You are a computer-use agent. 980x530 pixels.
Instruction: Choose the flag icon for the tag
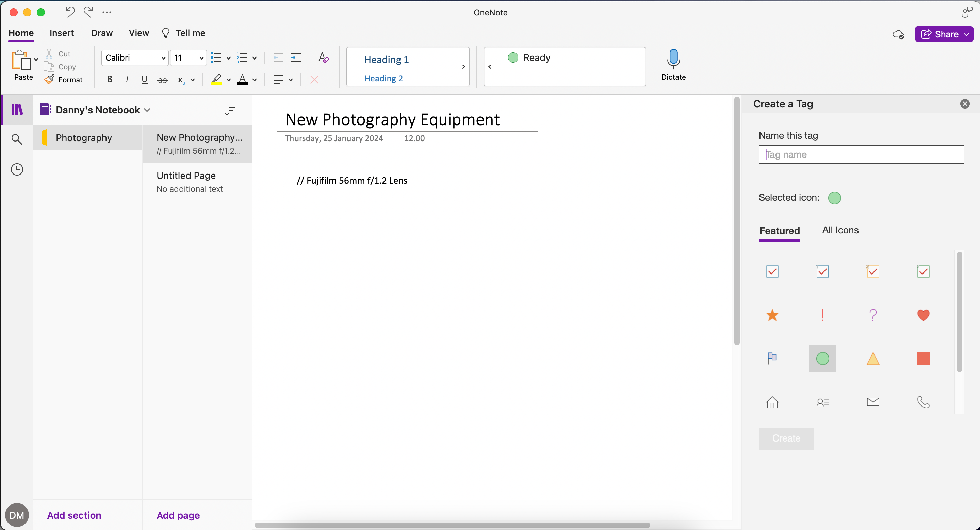tap(772, 359)
